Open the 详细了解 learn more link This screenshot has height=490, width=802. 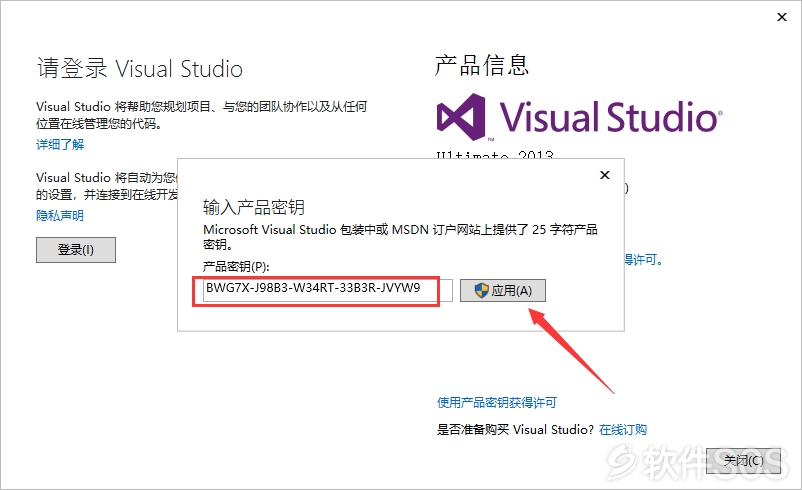click(x=60, y=145)
